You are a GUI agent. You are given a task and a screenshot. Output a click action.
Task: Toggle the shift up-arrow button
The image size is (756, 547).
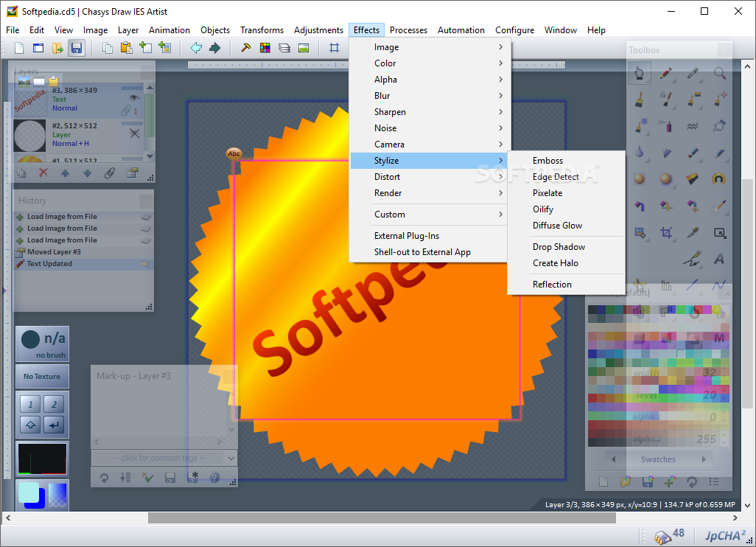pyautogui.click(x=30, y=425)
